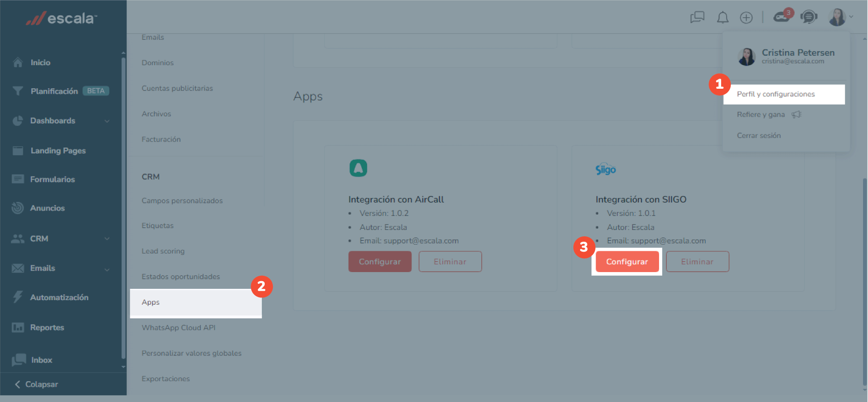868x402 pixels.
Task: Click Configurar for AirCall integration
Action: point(380,262)
